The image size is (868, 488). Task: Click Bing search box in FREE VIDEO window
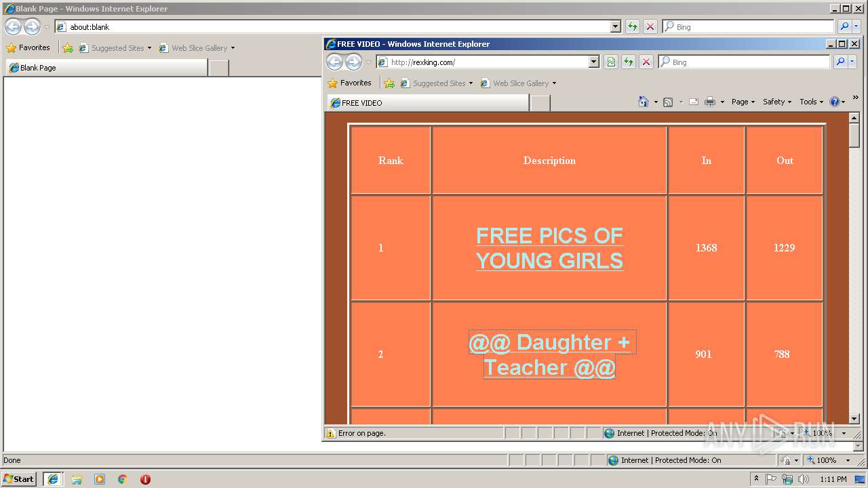745,62
